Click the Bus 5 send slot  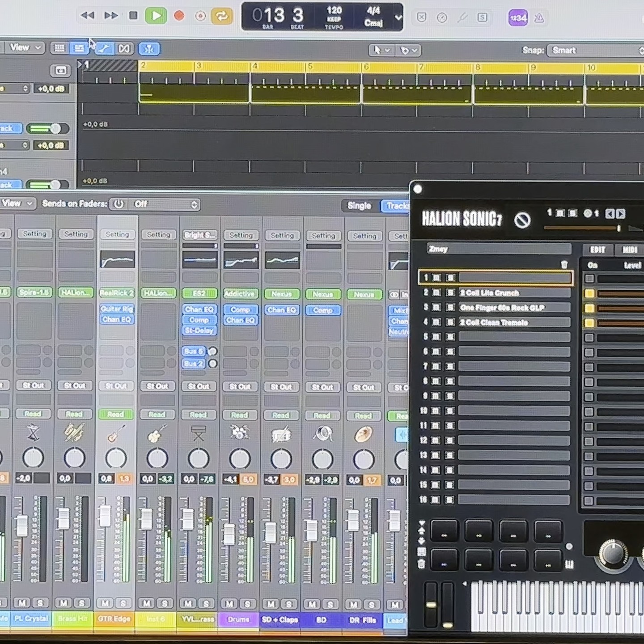point(194,352)
